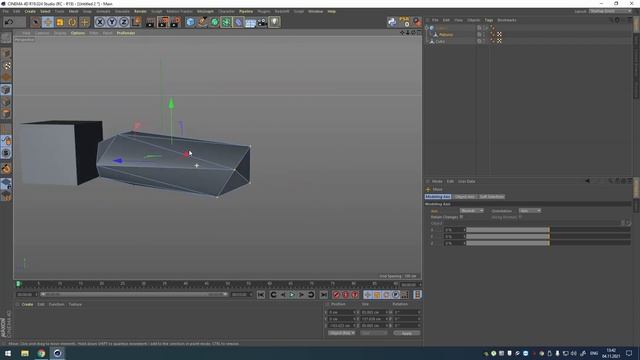
Task: Click the green Play Forwards button
Action: 292,295
